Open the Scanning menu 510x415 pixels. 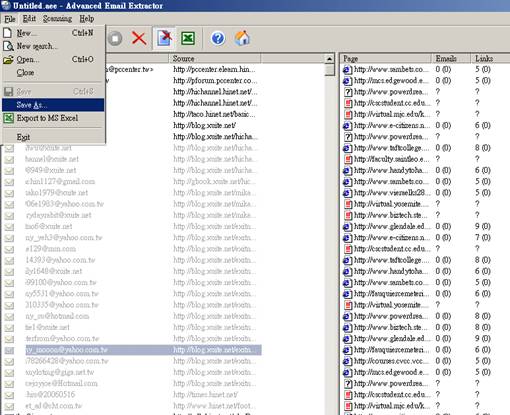(x=57, y=19)
